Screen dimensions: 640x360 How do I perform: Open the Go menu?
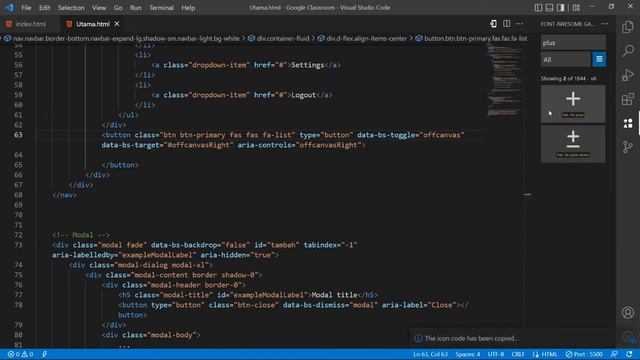coord(118,7)
